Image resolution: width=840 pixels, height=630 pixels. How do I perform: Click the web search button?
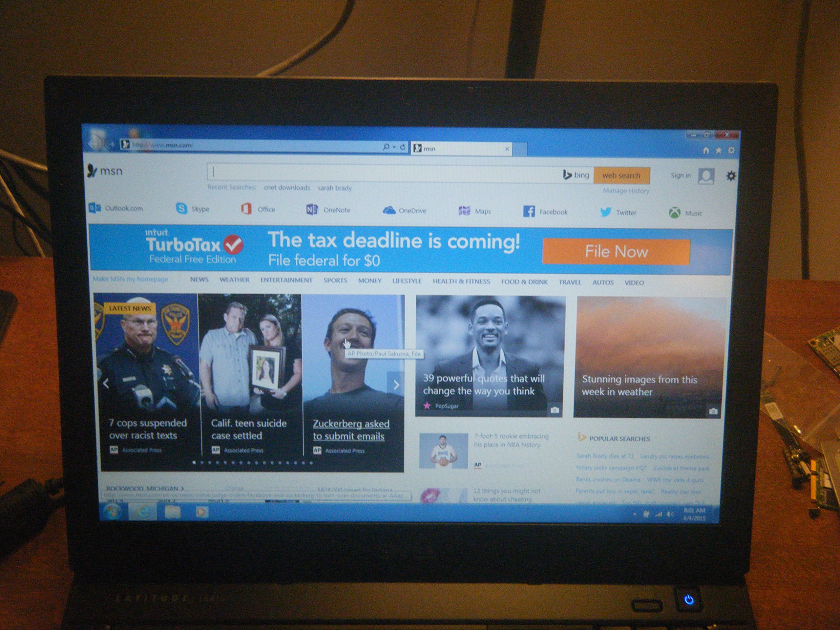coord(622,176)
